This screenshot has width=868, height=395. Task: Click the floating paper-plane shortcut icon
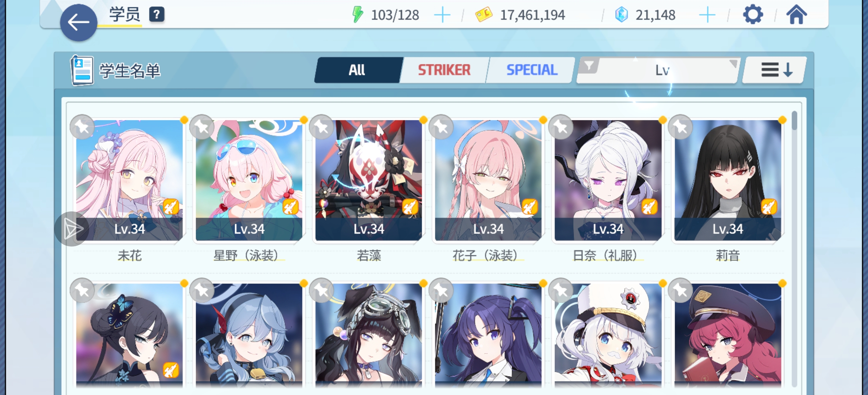tap(72, 229)
